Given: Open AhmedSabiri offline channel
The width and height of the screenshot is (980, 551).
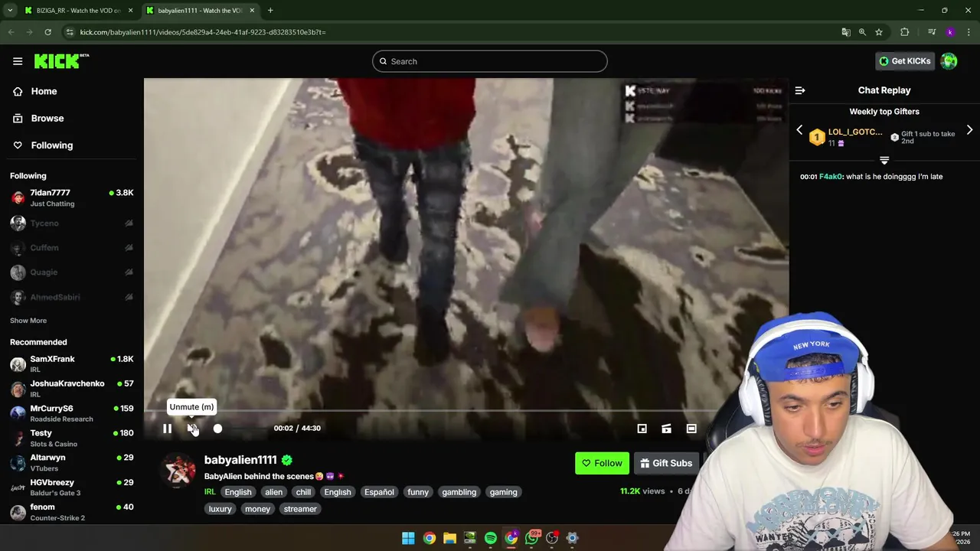Looking at the screenshot, I should pyautogui.click(x=72, y=297).
